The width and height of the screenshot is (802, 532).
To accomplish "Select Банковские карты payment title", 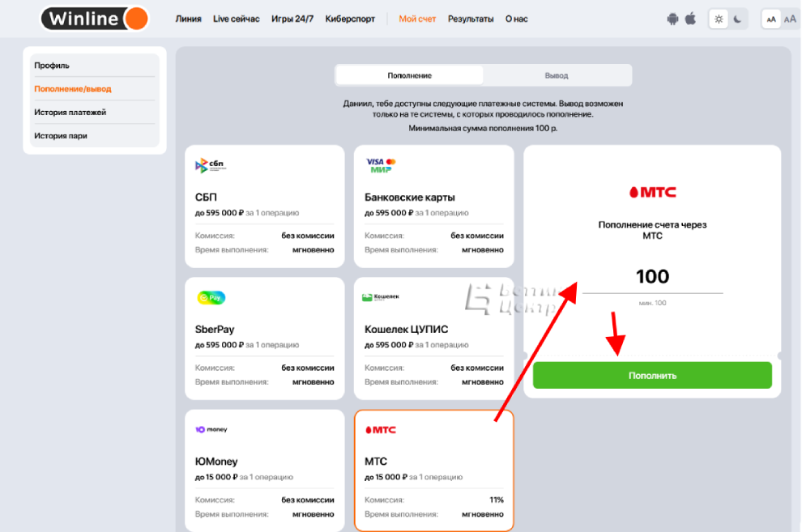I will click(x=410, y=198).
